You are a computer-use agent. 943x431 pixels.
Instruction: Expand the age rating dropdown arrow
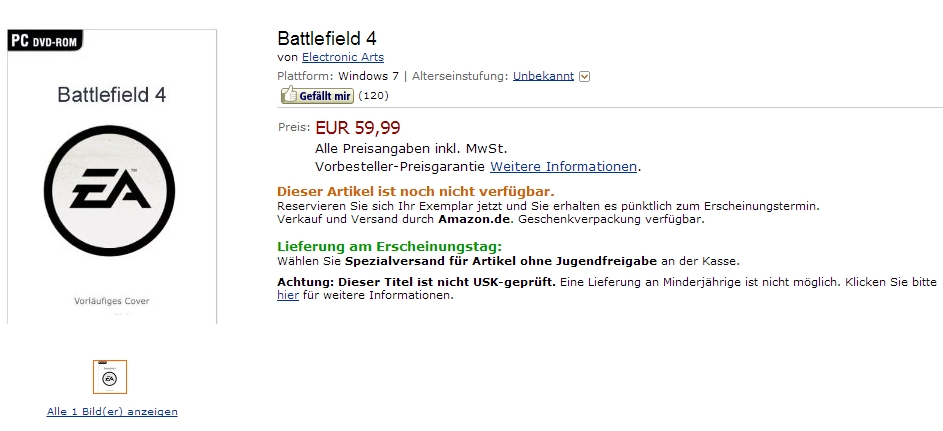(584, 76)
